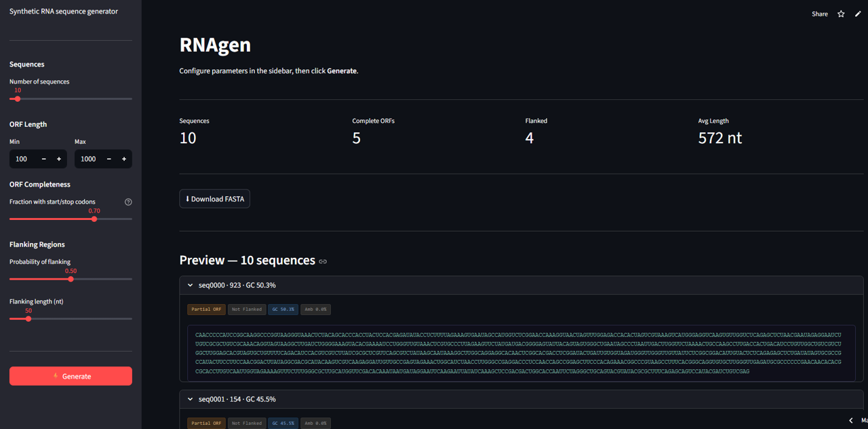Click the star favorite icon
The width and height of the screenshot is (868, 429).
click(841, 14)
